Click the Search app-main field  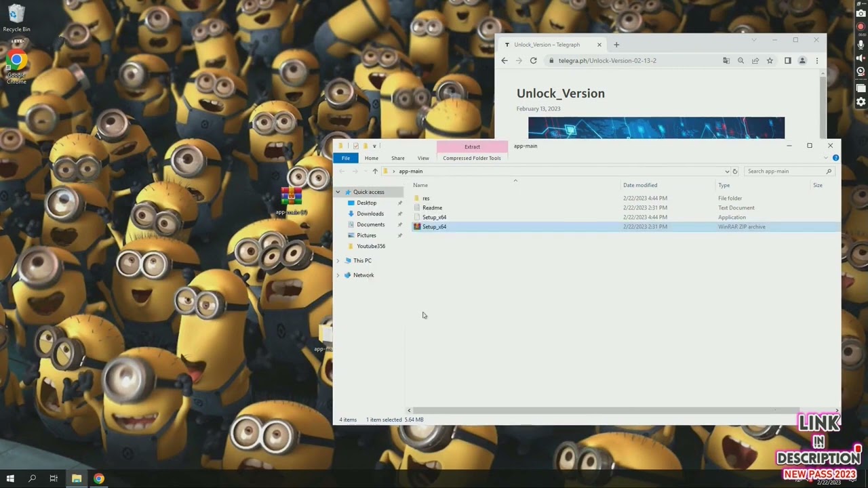(x=789, y=171)
